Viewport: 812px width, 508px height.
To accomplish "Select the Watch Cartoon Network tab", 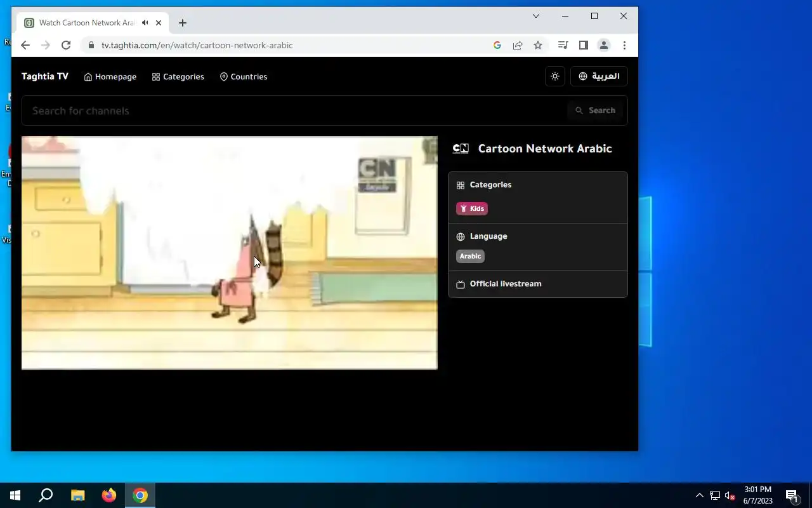I will click(94, 23).
